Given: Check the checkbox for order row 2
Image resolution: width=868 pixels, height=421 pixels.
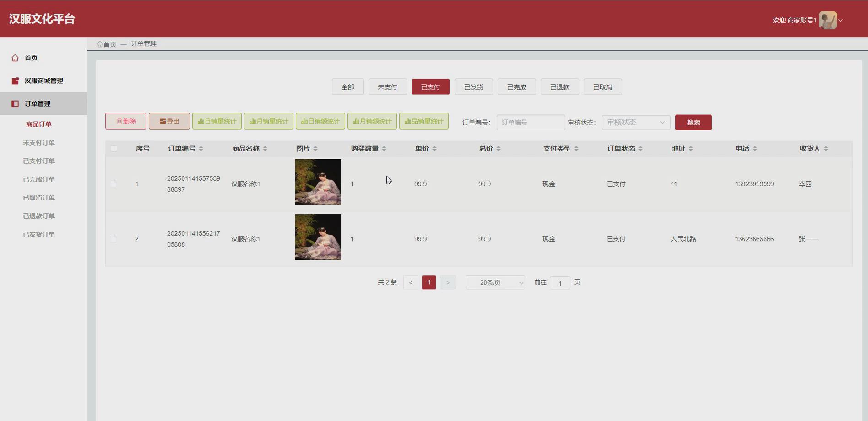Looking at the screenshot, I should pyautogui.click(x=114, y=238).
